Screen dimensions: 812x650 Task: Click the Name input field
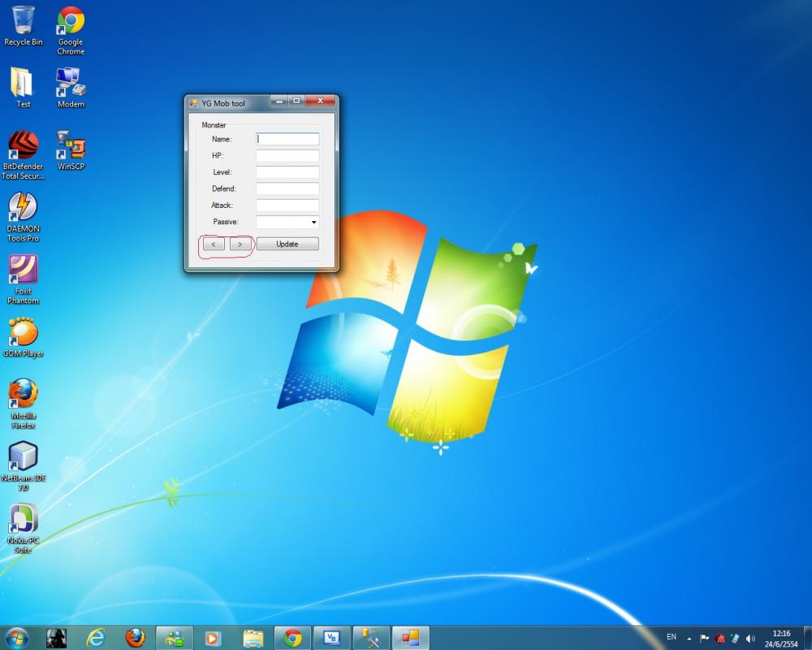coord(287,139)
